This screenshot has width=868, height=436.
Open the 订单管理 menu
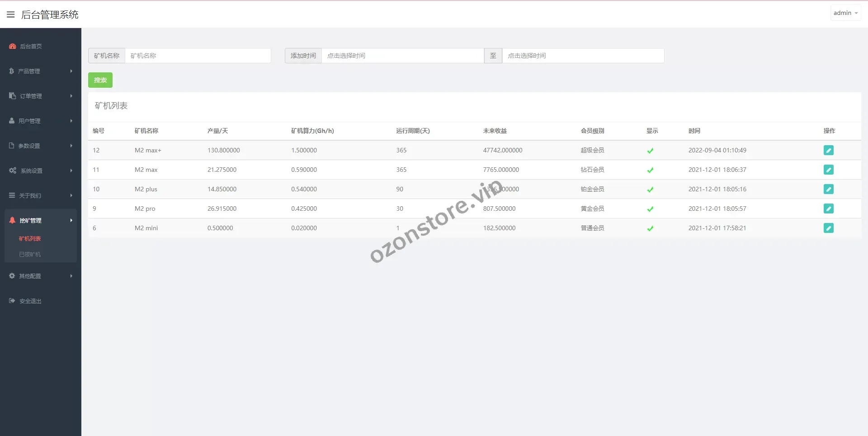coord(41,96)
